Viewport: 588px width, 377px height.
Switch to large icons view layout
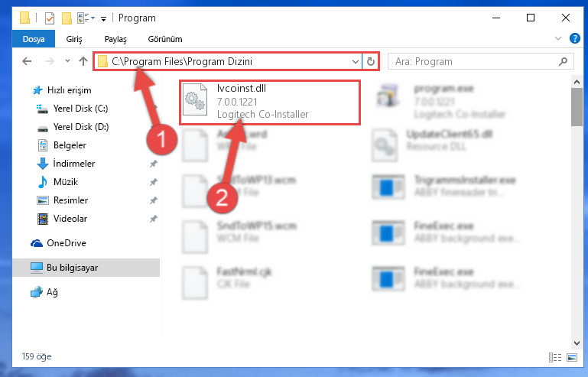572,357
